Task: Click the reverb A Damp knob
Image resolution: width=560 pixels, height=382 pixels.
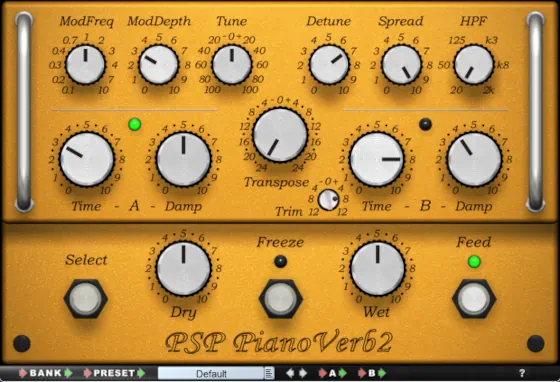Action: [x=184, y=159]
